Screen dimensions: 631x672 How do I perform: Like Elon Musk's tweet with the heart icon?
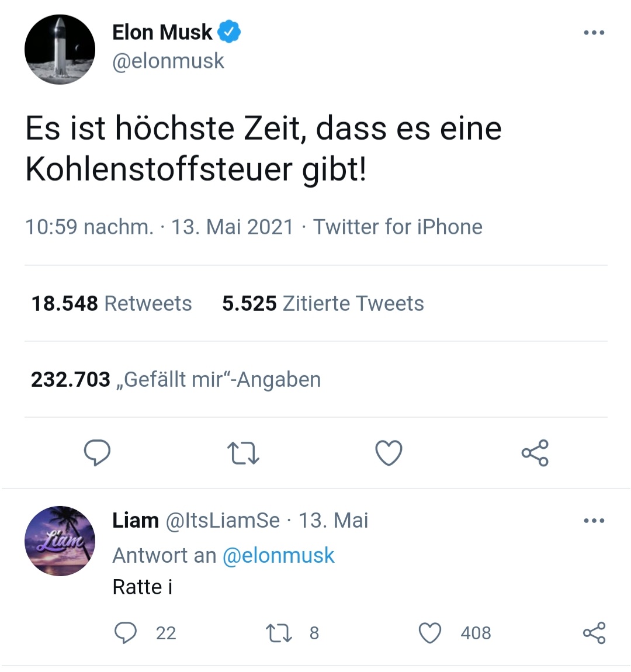(x=388, y=452)
